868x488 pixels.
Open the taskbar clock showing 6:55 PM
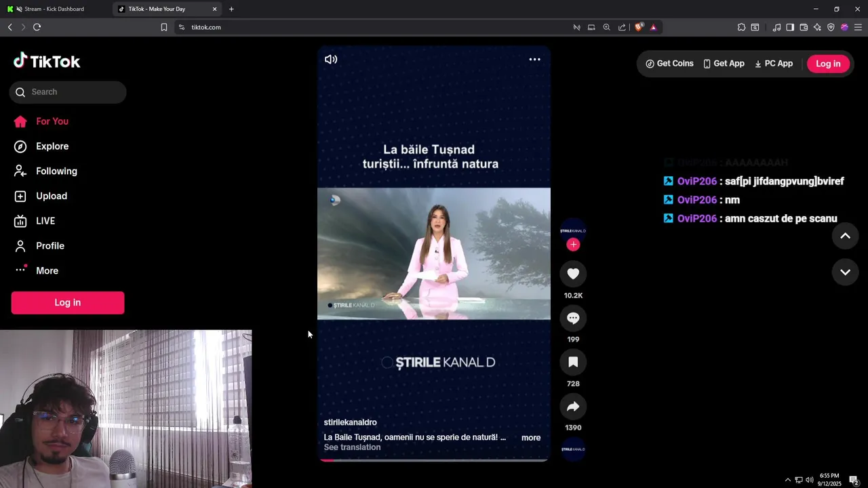829,480
